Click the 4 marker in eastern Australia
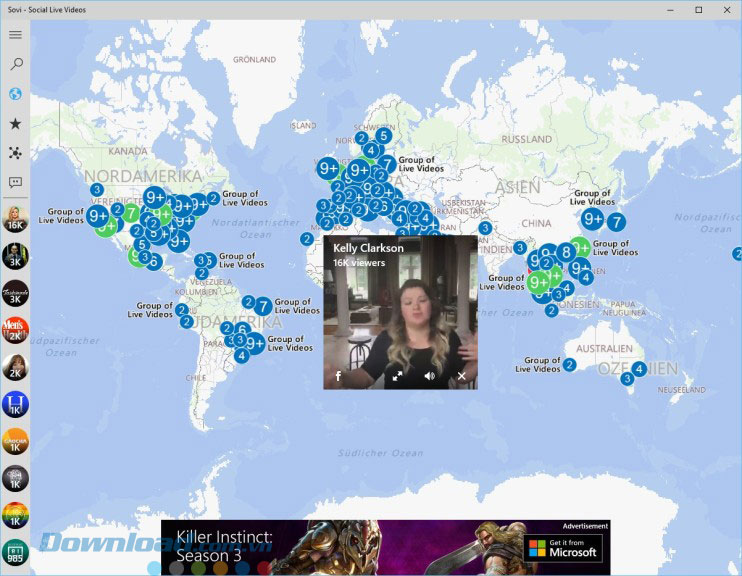Screen dimensions: 742x576 [639, 369]
